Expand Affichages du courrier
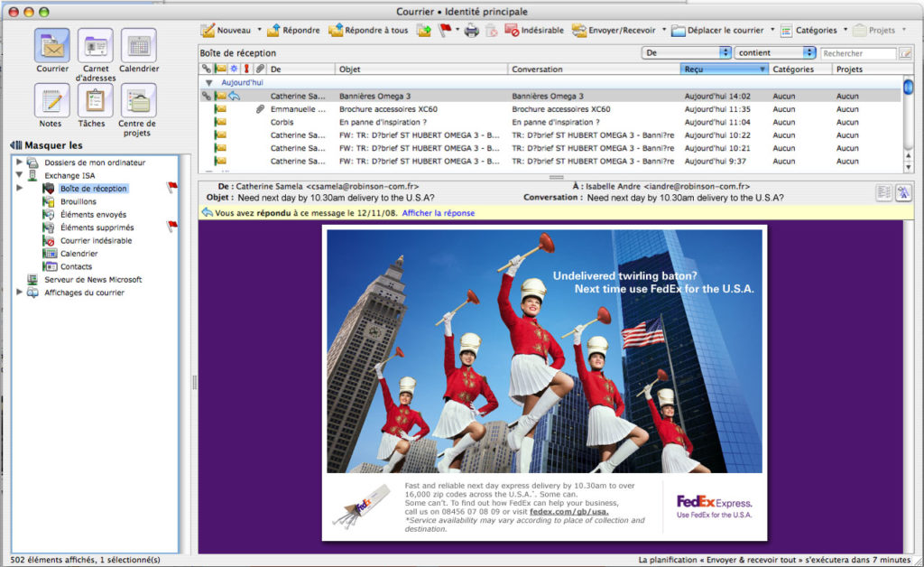 (20, 292)
